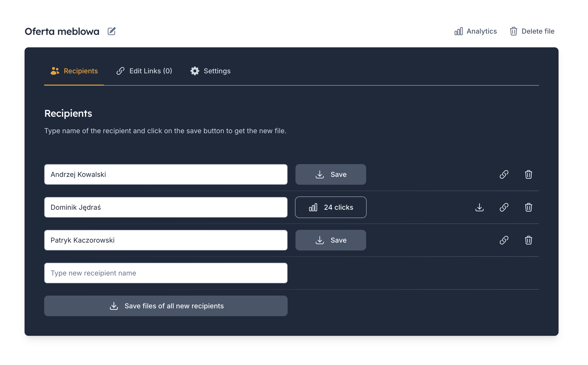
Task: Delete Andrzej Kowalski using trash icon
Action: 528,174
